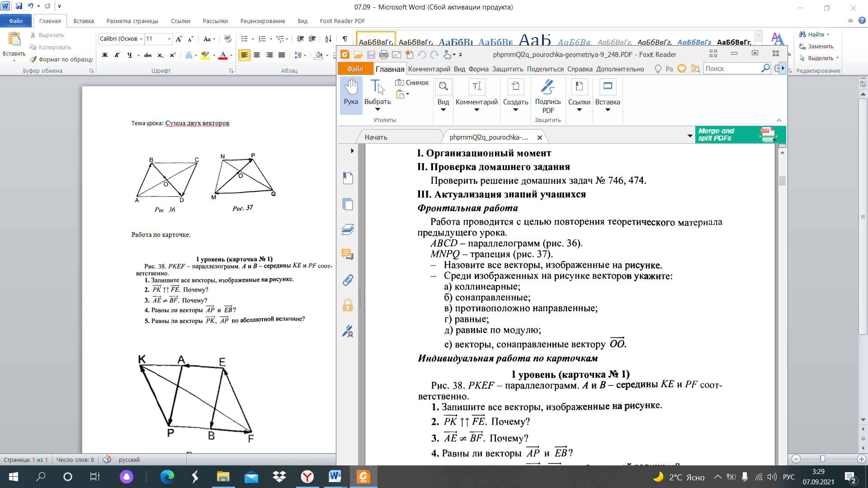Open the Digital signatures panel in Foxit sidebar
The image size is (868, 488).
pos(348,331)
